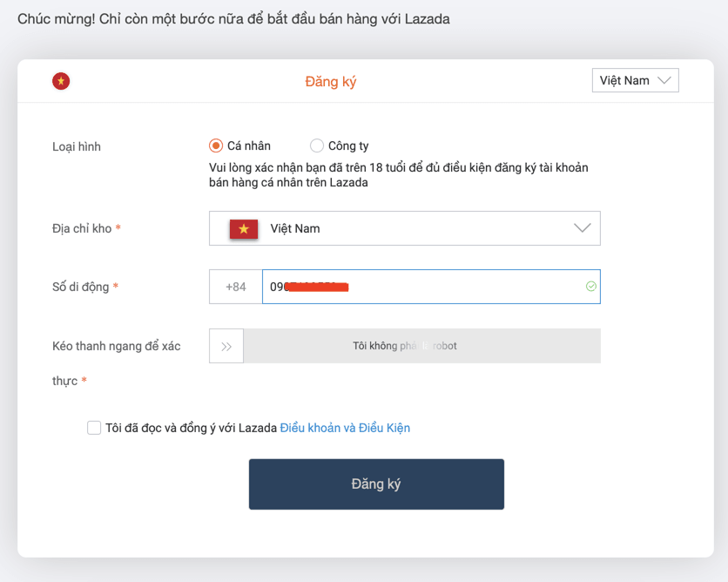
Task: Click the Tôi không phải là robot slider track
Action: click(x=421, y=346)
